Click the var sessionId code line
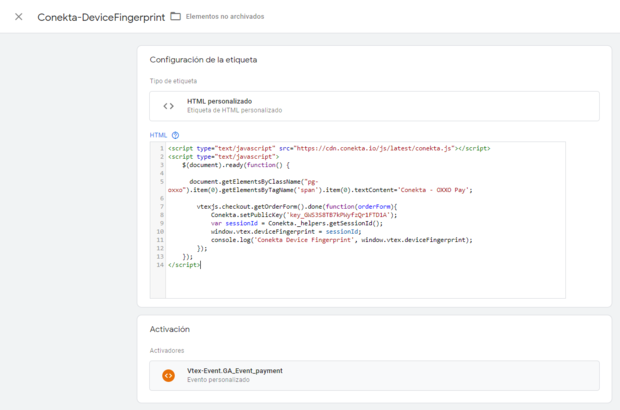The image size is (620, 410). (297, 223)
